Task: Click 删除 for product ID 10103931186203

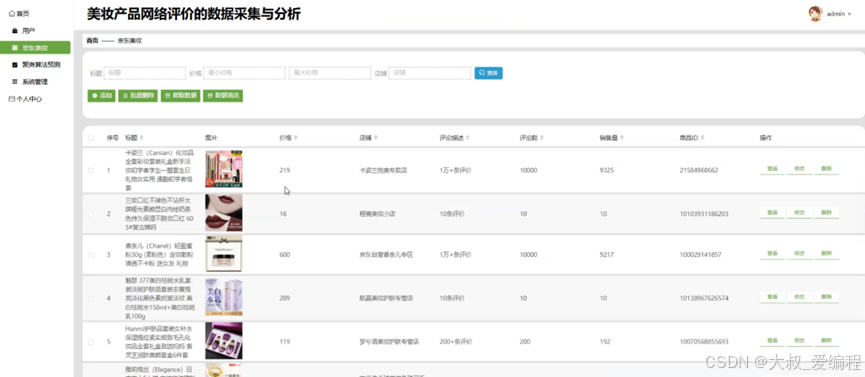Action: [826, 213]
